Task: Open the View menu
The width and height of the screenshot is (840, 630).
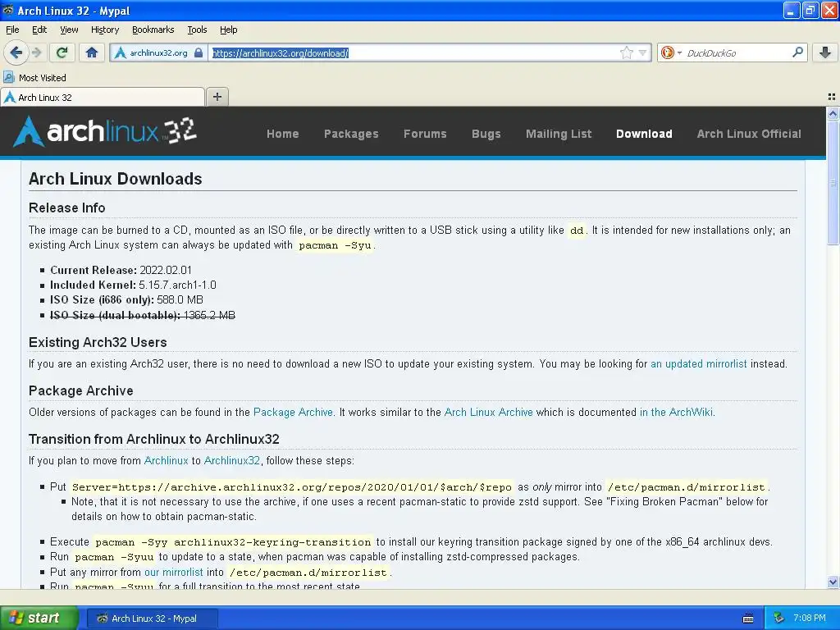Action: tap(69, 30)
